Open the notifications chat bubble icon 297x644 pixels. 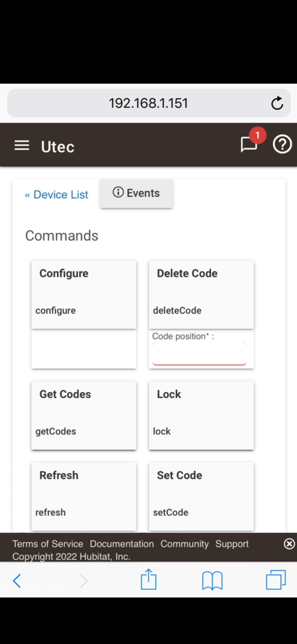pos(249,144)
